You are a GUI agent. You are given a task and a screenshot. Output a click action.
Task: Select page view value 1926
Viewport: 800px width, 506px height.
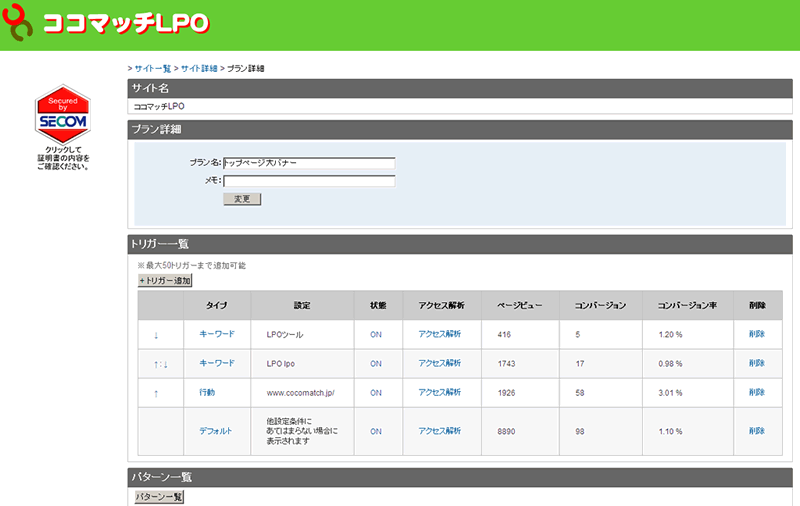(507, 393)
